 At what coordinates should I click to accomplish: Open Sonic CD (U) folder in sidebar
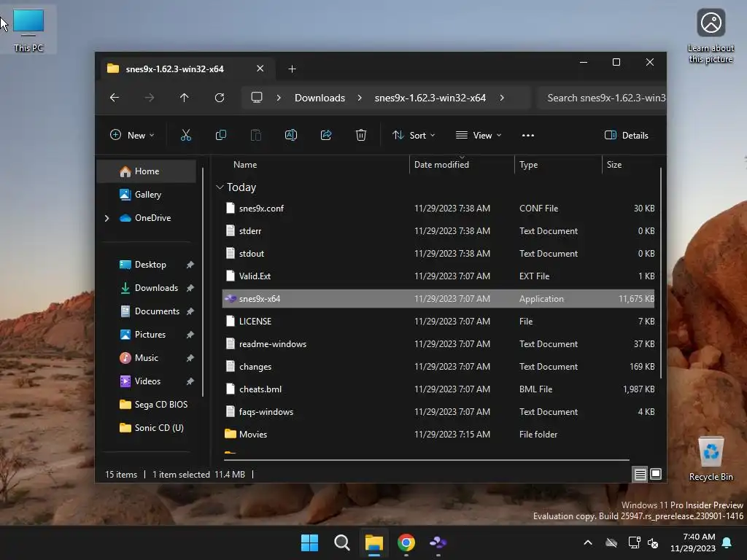coord(146,428)
